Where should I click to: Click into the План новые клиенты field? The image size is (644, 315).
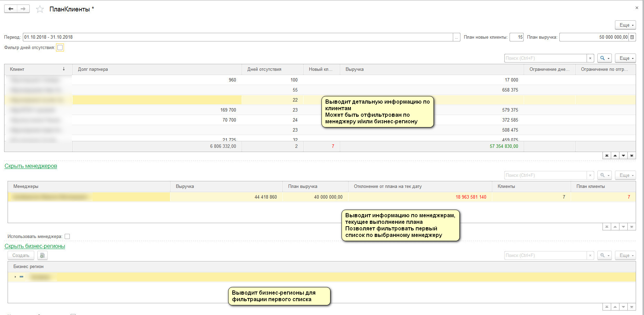(516, 37)
